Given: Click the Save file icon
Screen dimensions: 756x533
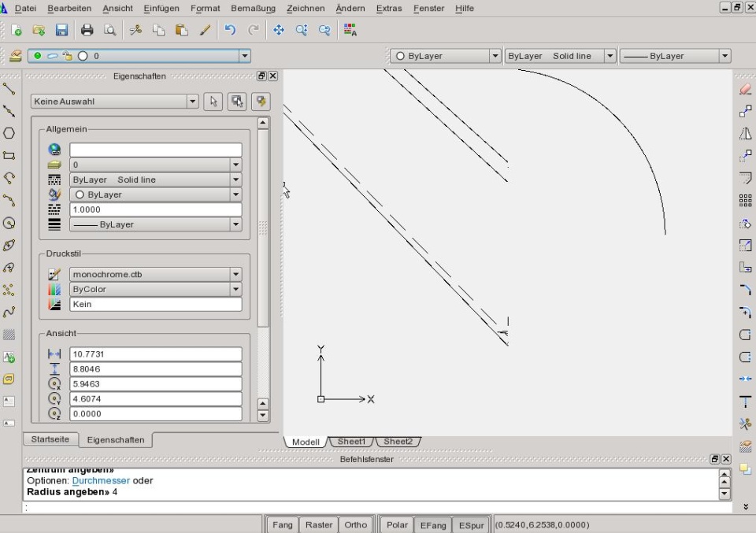Looking at the screenshot, I should (61, 30).
